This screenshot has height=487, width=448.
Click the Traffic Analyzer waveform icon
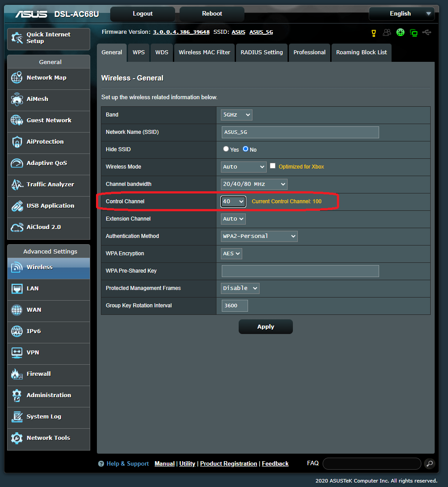click(17, 185)
